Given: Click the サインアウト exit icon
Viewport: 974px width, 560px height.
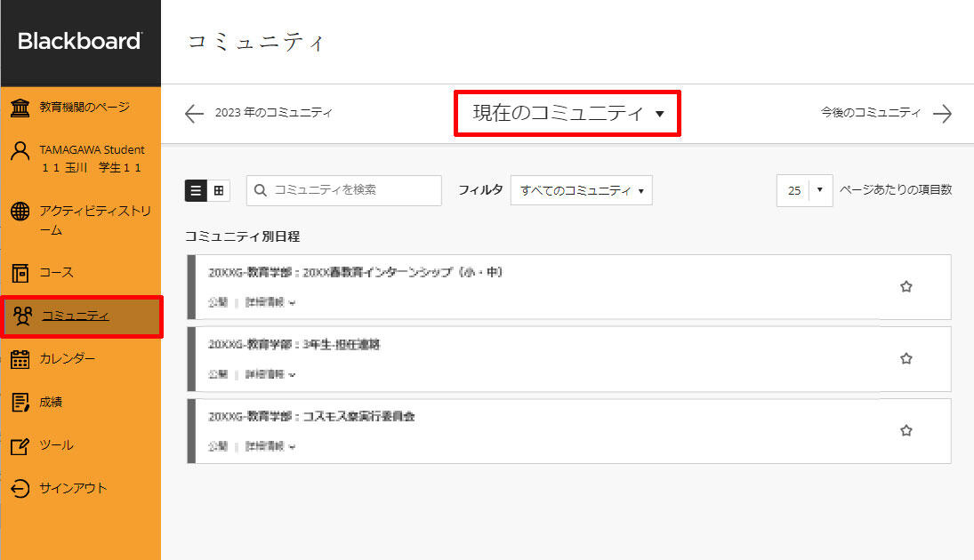Looking at the screenshot, I should click(20, 489).
